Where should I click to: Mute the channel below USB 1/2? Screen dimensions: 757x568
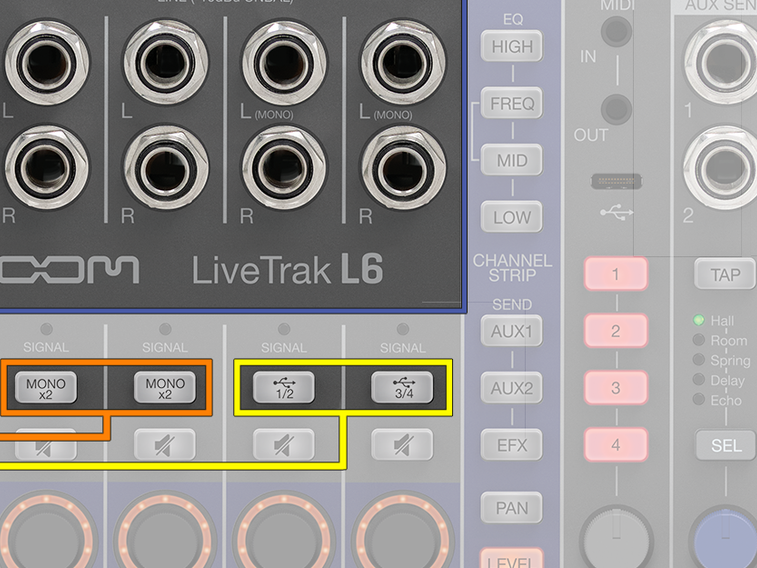tap(284, 444)
